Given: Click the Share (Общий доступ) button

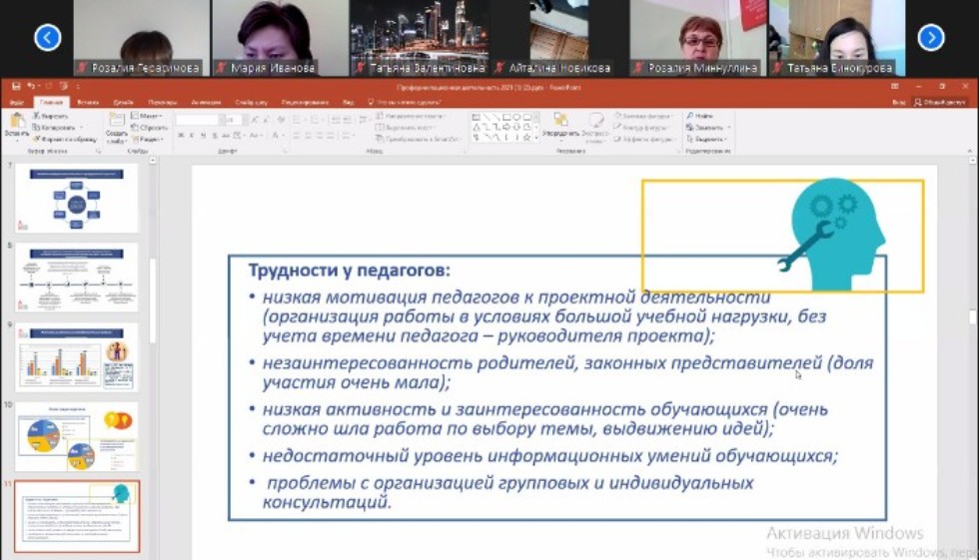Looking at the screenshot, I should 940,102.
